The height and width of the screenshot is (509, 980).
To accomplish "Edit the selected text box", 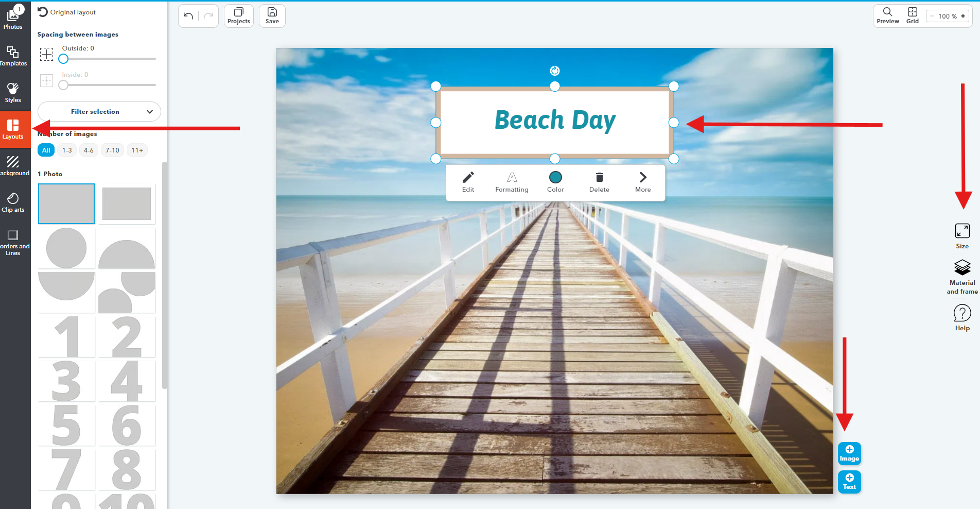I will (468, 182).
